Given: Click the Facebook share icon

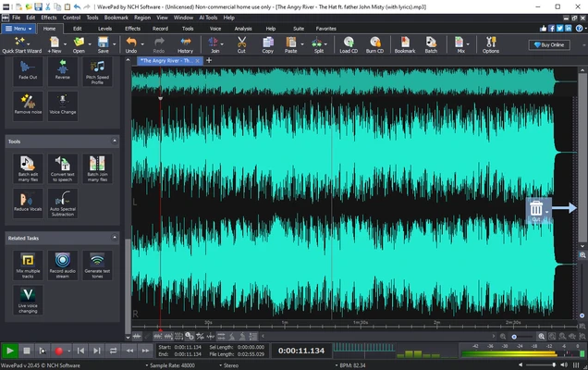Looking at the screenshot, I should point(551,28).
